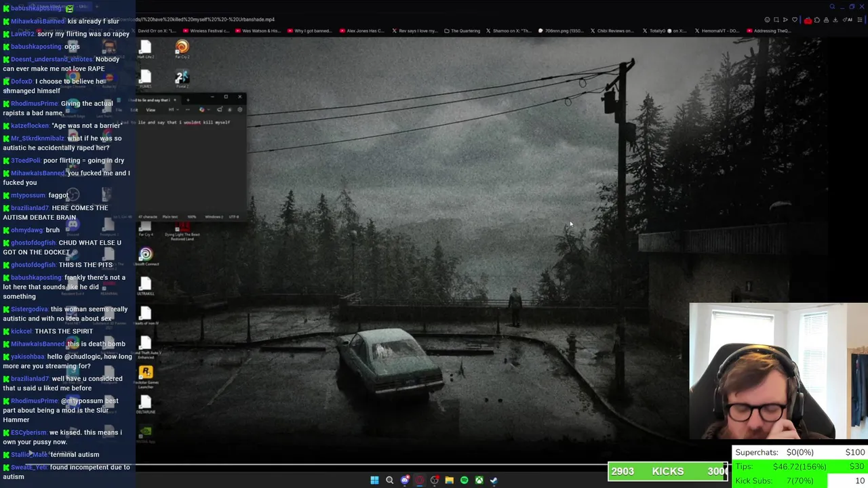Open the Notepad settings gear icon
Image resolution: width=868 pixels, height=488 pixels.
pyautogui.click(x=239, y=110)
